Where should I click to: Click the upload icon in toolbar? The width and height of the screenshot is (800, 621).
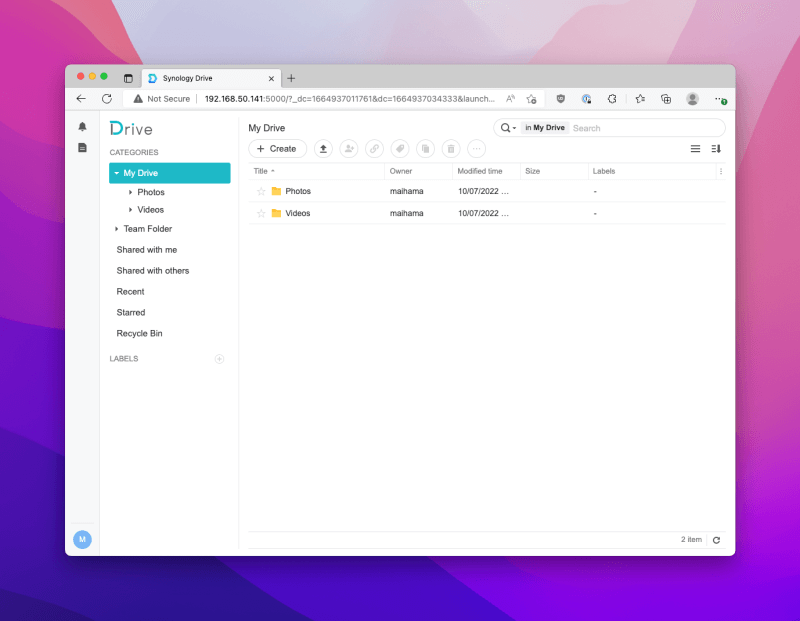323,149
